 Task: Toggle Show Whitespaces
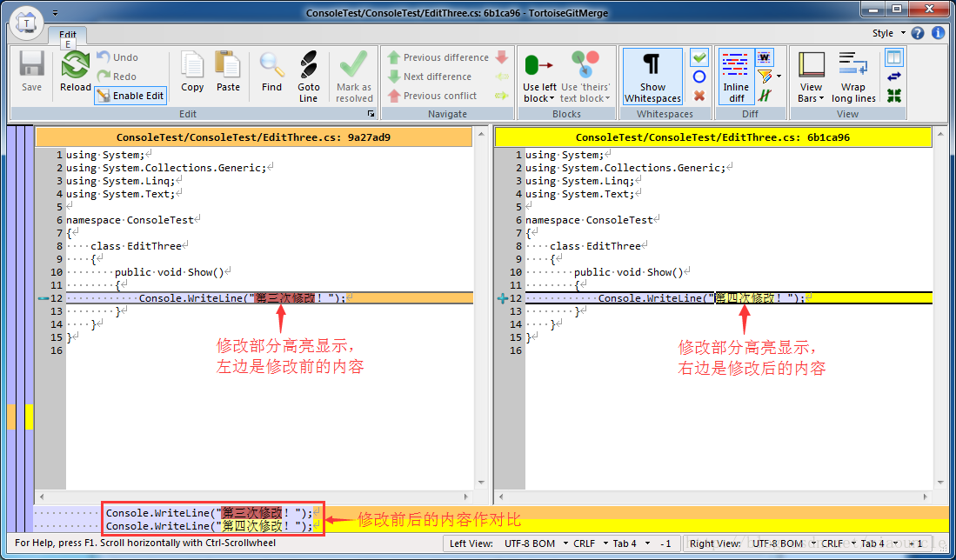[x=652, y=77]
